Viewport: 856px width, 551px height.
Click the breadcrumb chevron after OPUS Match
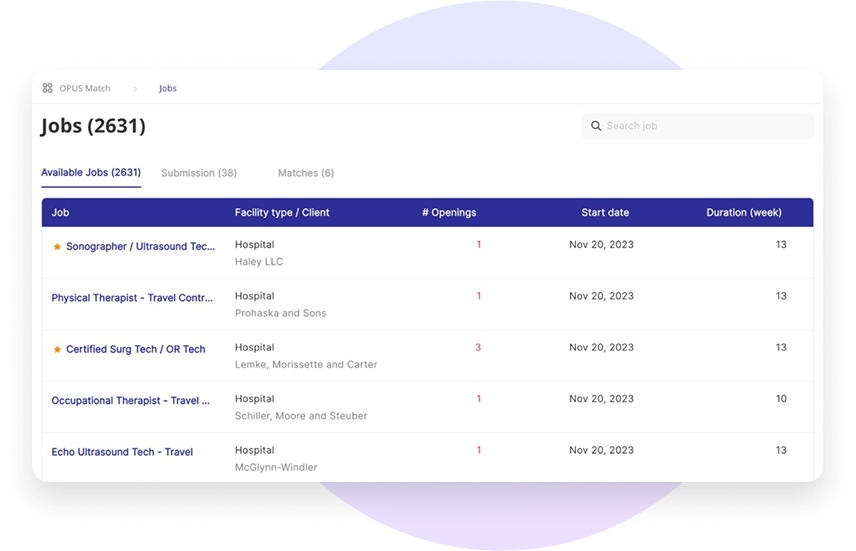[x=135, y=88]
